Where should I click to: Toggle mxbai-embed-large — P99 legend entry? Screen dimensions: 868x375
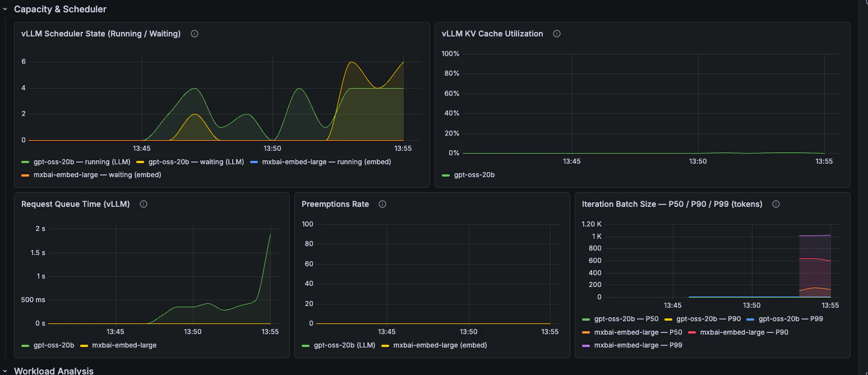click(638, 345)
